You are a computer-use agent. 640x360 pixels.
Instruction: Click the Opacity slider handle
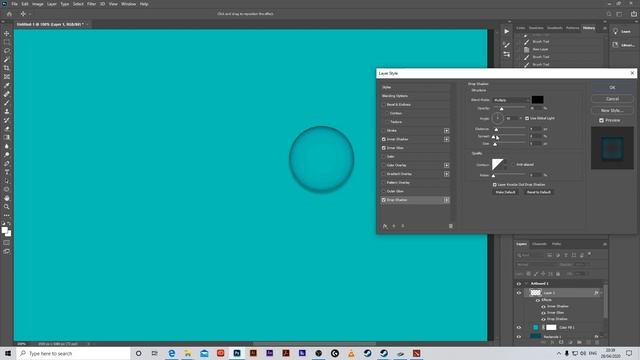click(501, 109)
